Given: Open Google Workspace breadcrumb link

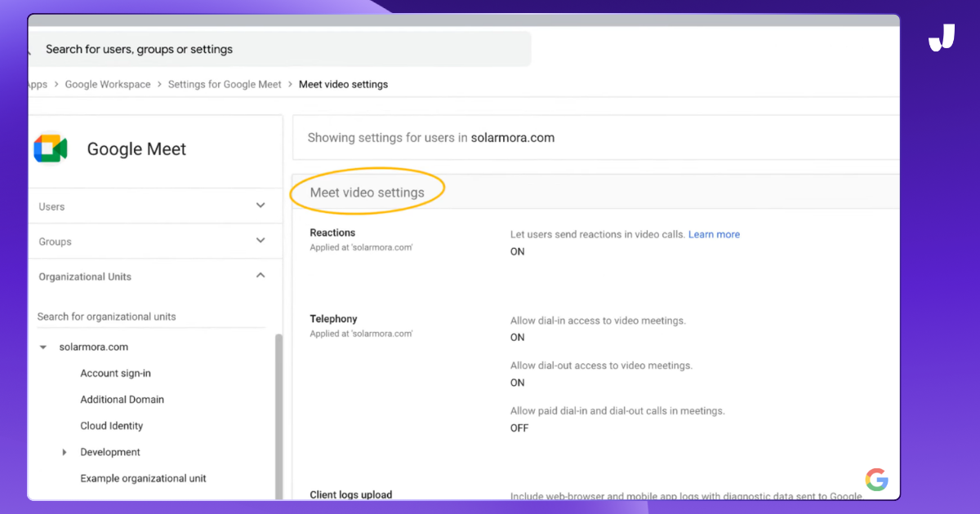Looking at the screenshot, I should click(108, 84).
